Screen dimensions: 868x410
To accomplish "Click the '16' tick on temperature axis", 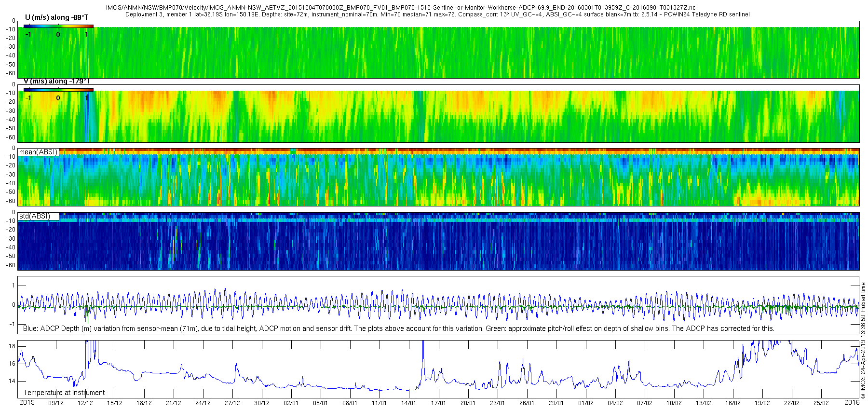I will [x=12, y=364].
